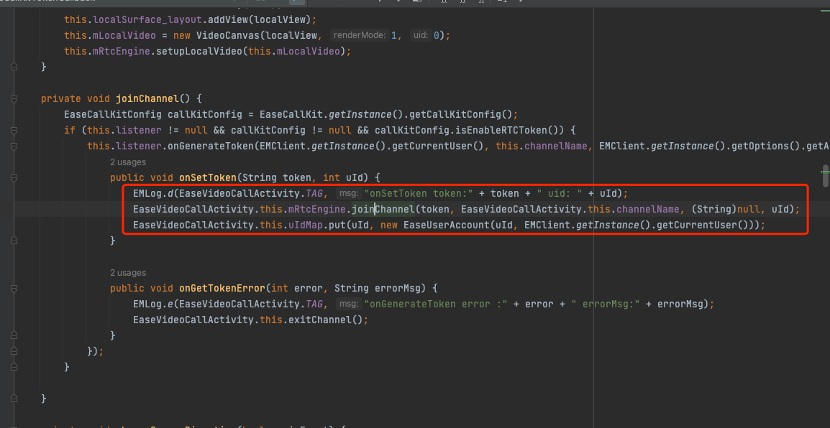830x428 pixels.
Task: Click joinChannel in the 'private void' declaration
Action: point(148,98)
